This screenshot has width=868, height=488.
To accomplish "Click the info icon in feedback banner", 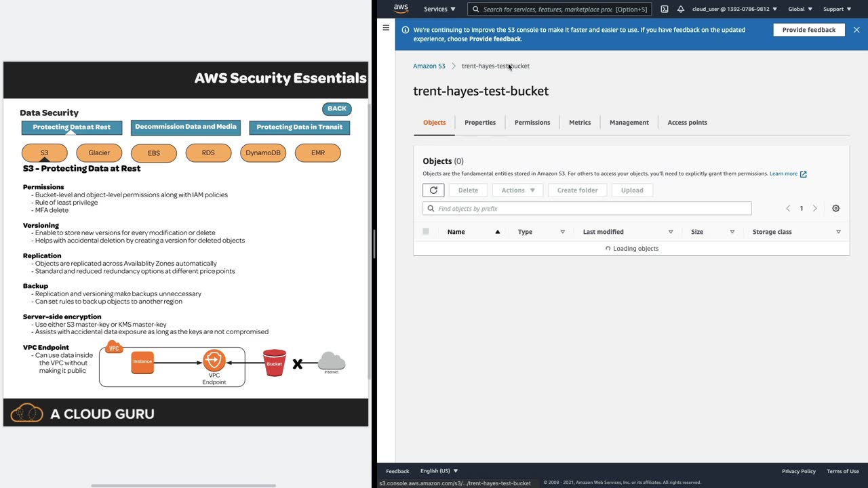I will tap(406, 30).
